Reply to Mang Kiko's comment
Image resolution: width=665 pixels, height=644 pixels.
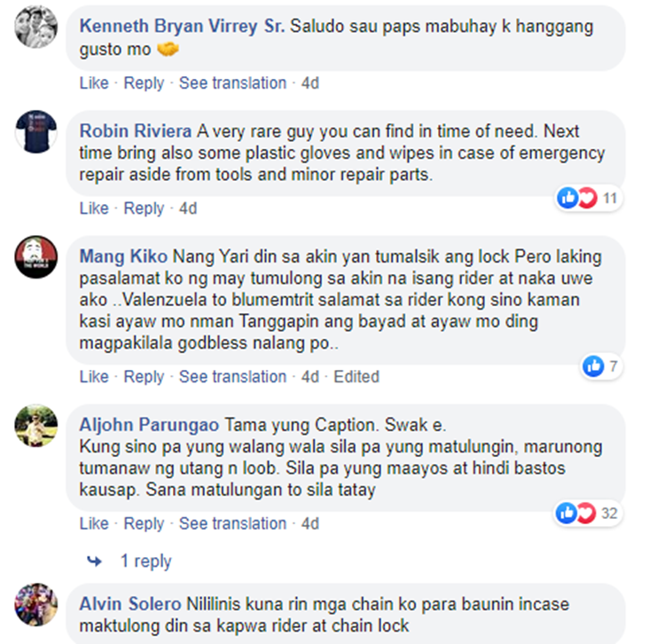(144, 377)
